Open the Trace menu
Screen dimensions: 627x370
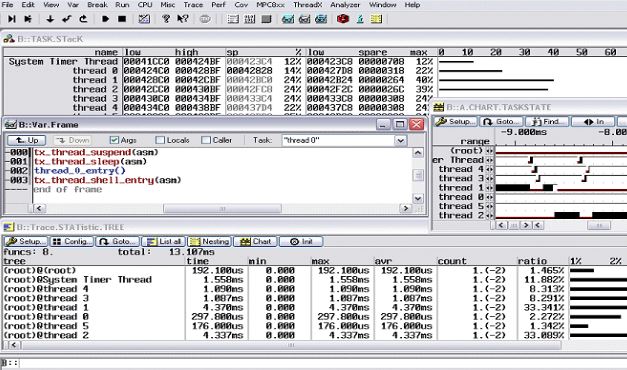193,5
